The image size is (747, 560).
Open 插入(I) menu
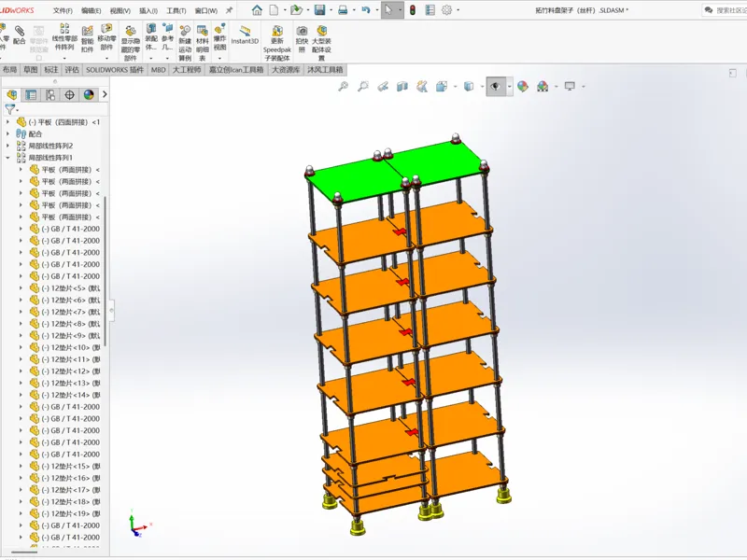click(x=148, y=10)
